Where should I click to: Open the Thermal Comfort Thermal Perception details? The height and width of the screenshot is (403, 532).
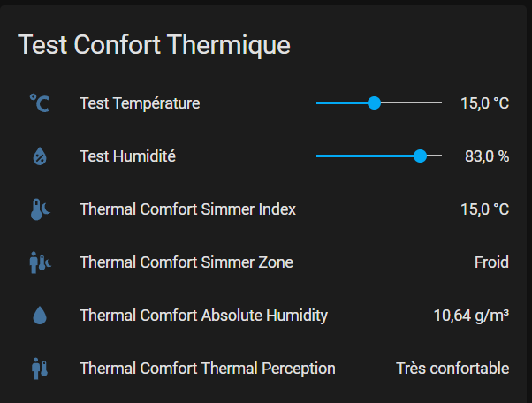pyautogui.click(x=270, y=369)
